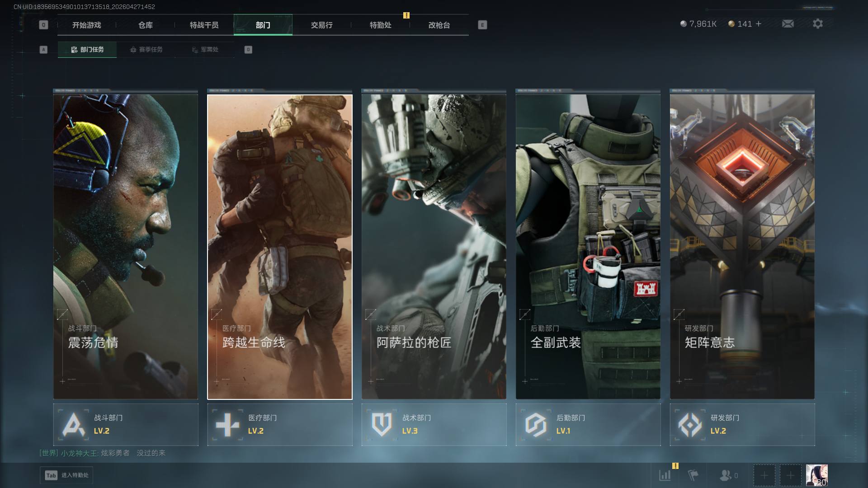Select the 部门 tab

pyautogui.click(x=263, y=25)
